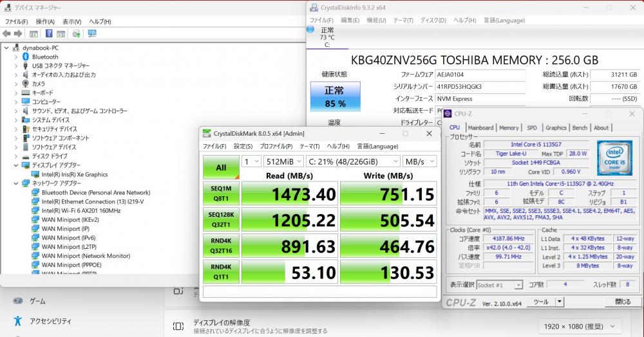Select Bluetooth Device (Personal Area Network) entry

click(x=96, y=192)
